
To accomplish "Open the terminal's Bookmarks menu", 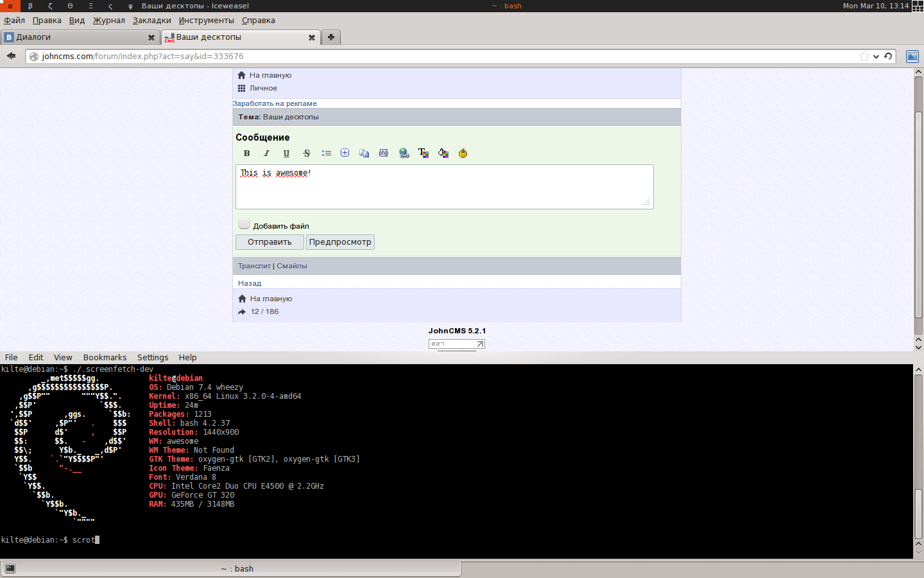I will coord(105,358).
